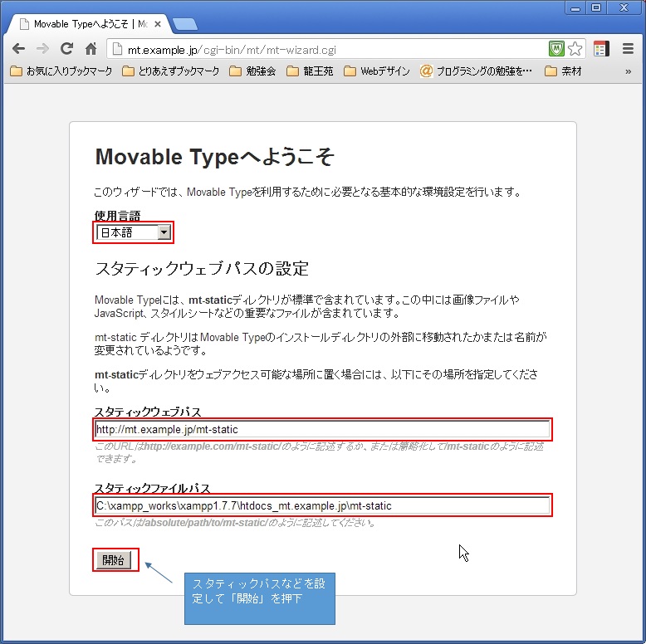Viewport: 646px width, 644px height.
Task: Open the 勉強会 bookmark folder
Action: point(252,71)
